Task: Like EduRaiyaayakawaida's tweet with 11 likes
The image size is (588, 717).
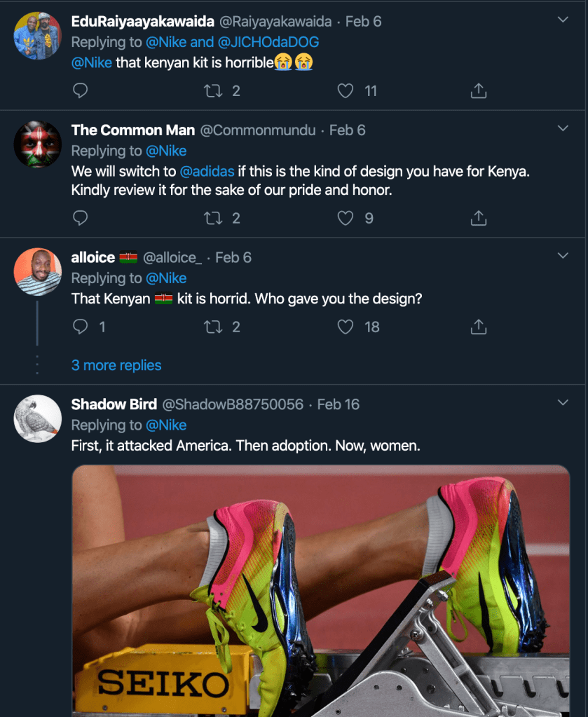Action: 346,90
